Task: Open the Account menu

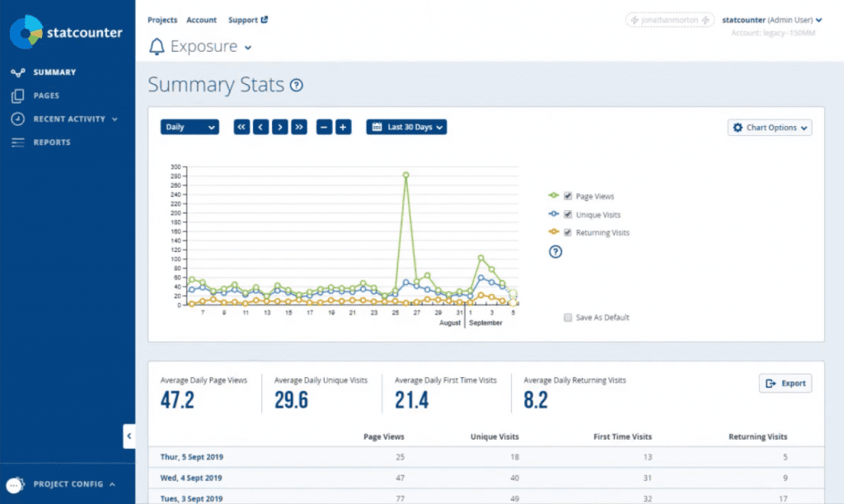Action: [x=201, y=20]
